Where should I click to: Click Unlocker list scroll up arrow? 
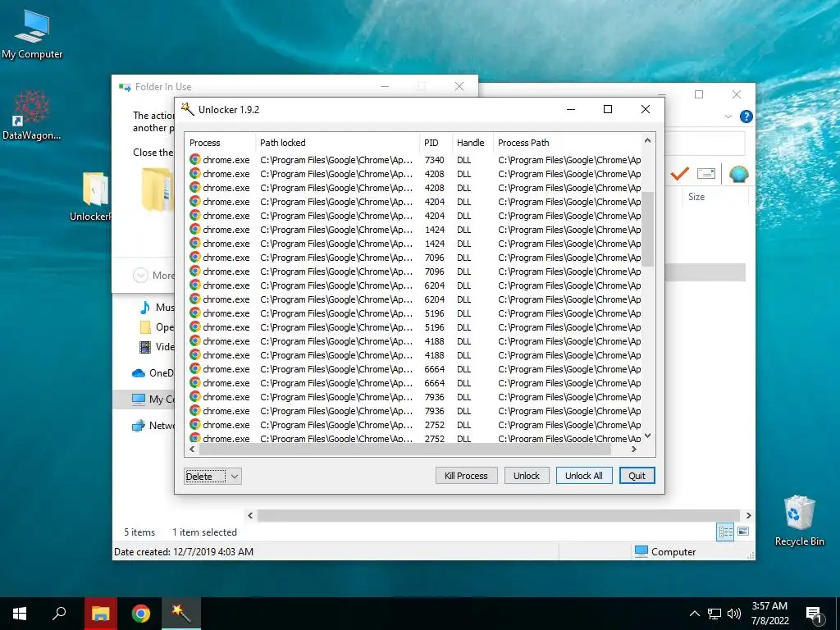[648, 141]
